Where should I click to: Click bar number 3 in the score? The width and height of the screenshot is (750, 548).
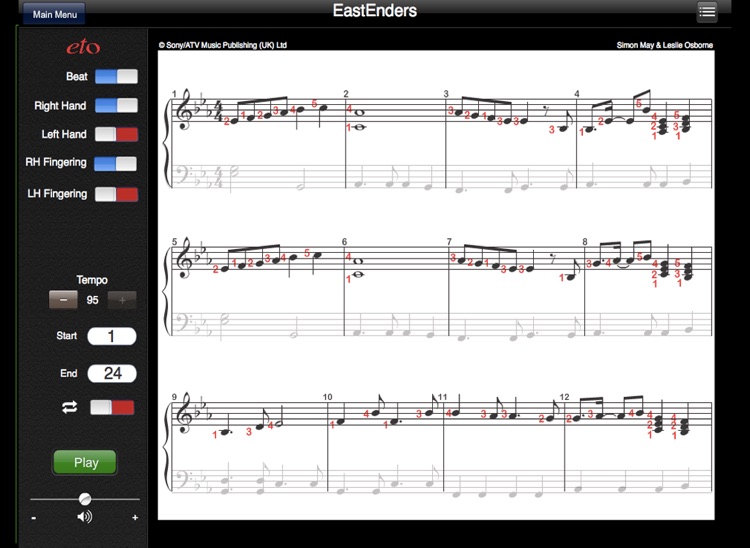point(446,94)
